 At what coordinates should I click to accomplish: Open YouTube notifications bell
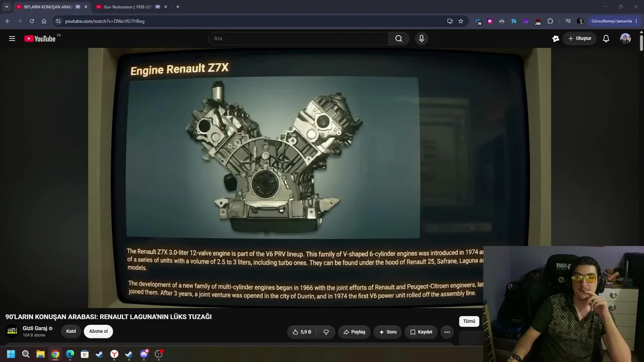coord(606,39)
